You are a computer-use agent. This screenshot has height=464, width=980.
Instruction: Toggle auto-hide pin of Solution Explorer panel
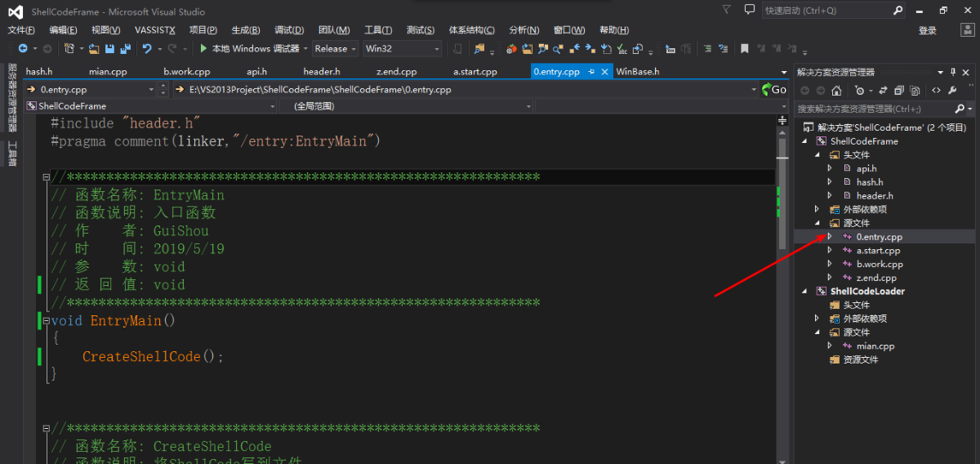(x=953, y=72)
